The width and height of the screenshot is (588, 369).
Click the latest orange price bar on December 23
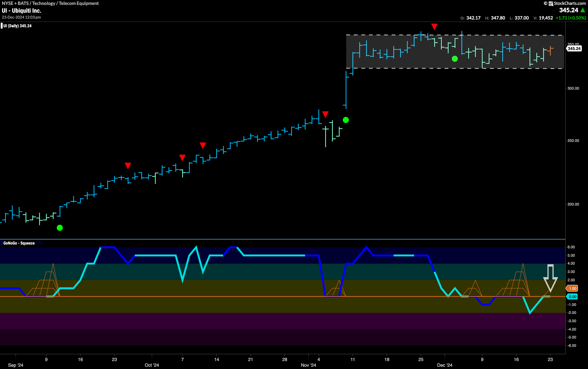point(550,51)
